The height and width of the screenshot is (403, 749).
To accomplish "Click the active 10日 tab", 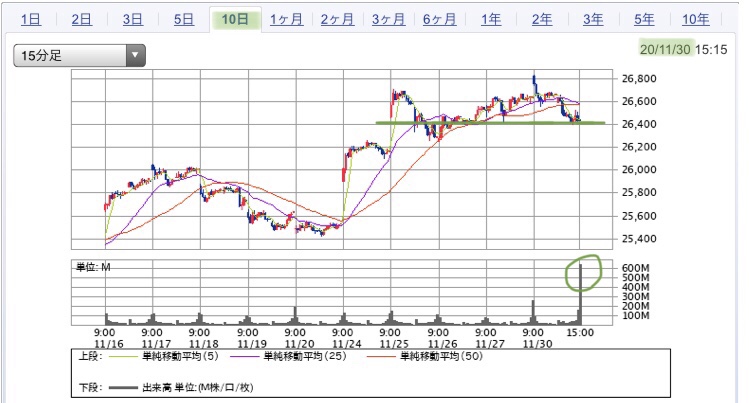I will (x=235, y=20).
